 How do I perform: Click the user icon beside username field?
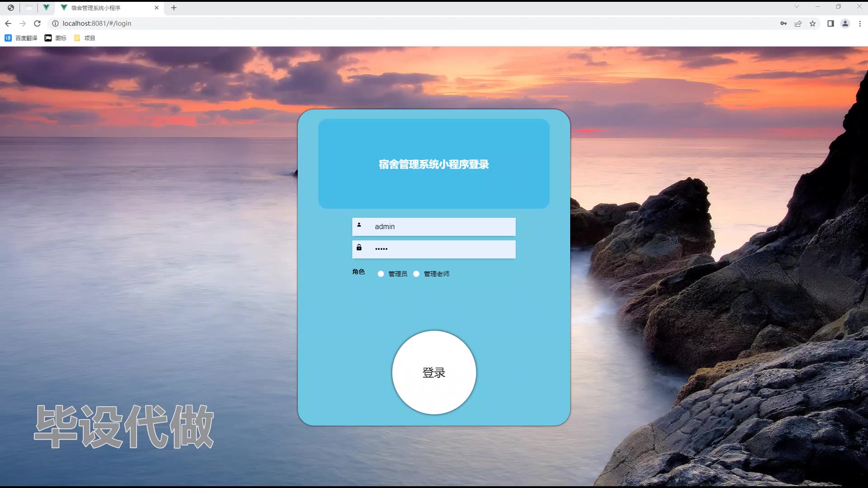(359, 225)
